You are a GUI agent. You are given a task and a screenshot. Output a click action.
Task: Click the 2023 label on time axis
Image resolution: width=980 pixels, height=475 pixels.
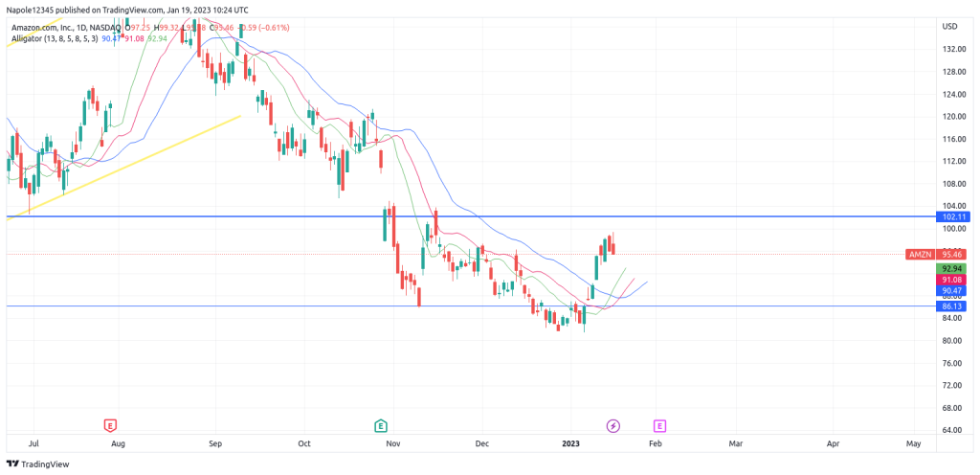point(570,443)
